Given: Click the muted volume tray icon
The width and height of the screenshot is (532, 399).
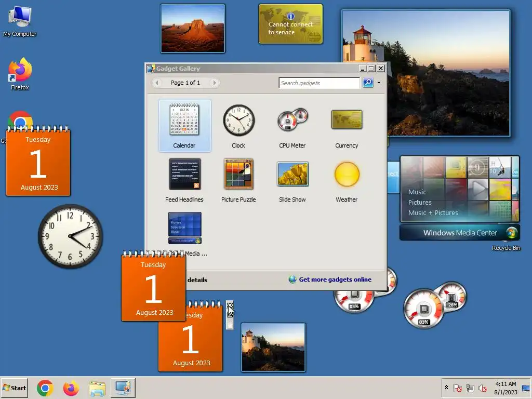Looking at the screenshot, I should coord(482,388).
